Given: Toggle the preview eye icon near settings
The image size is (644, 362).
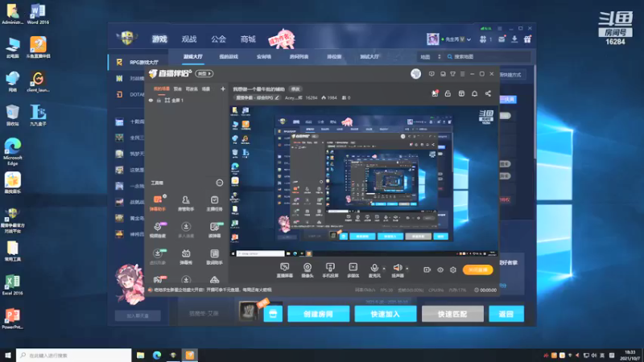Looking at the screenshot, I should (x=440, y=269).
